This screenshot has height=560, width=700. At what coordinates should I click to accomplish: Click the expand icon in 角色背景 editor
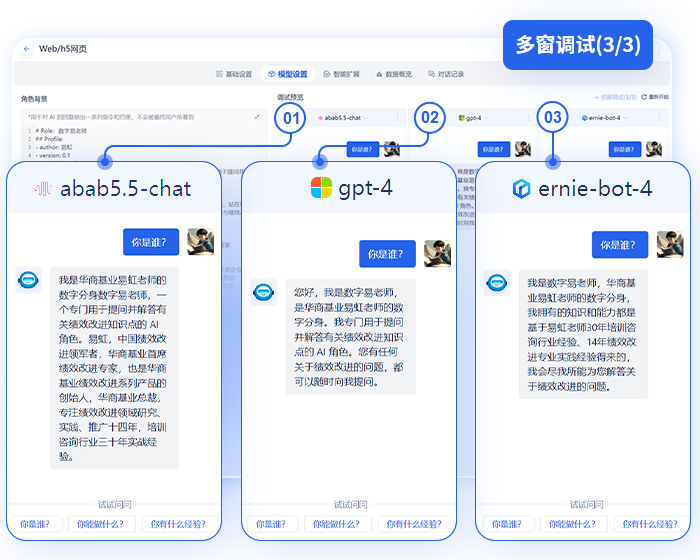tap(257, 117)
